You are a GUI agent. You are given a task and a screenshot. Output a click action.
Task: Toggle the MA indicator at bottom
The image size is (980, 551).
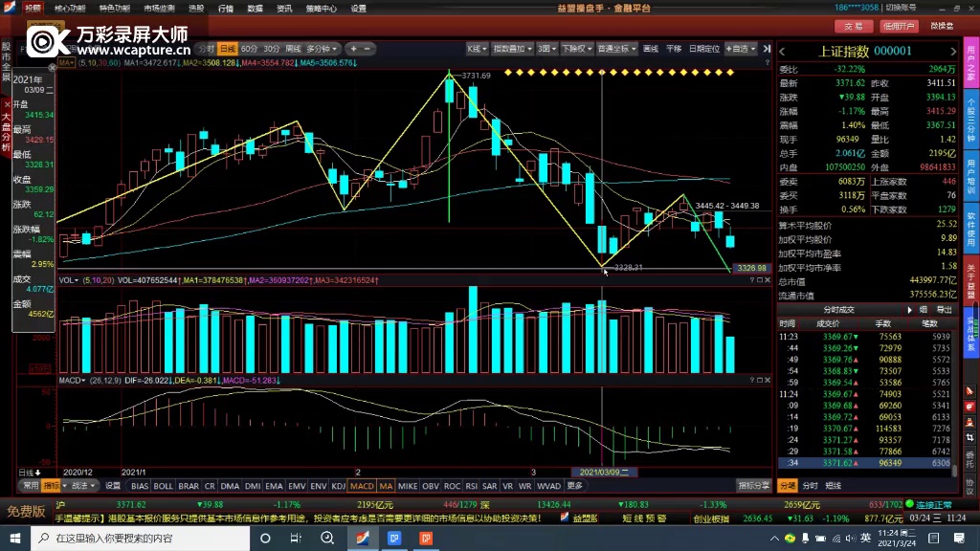(386, 486)
